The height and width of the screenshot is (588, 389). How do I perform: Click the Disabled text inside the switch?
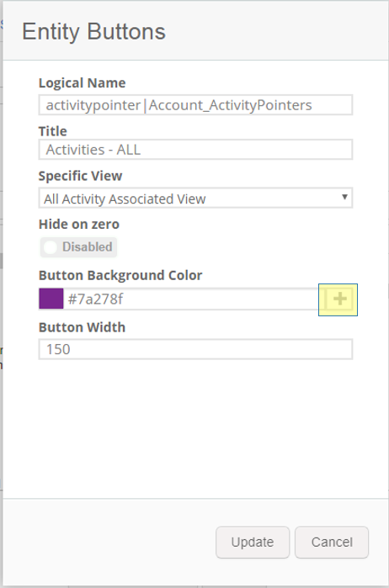[88, 247]
